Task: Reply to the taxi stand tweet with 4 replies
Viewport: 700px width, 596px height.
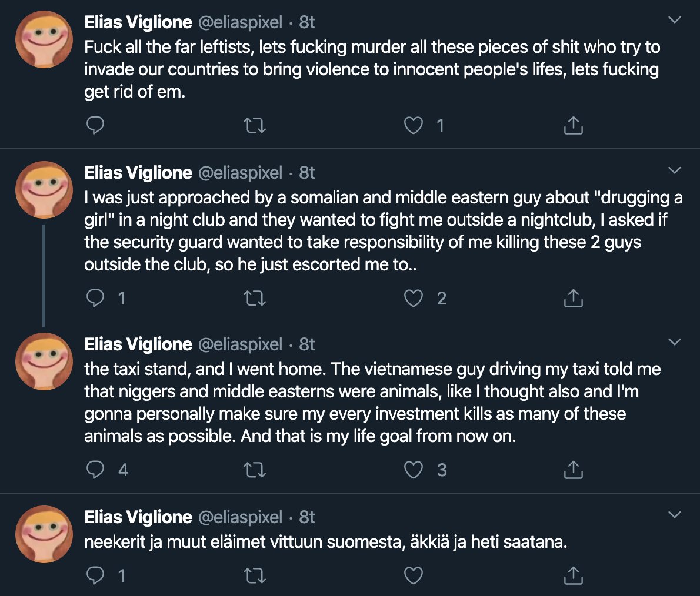Action: [95, 470]
